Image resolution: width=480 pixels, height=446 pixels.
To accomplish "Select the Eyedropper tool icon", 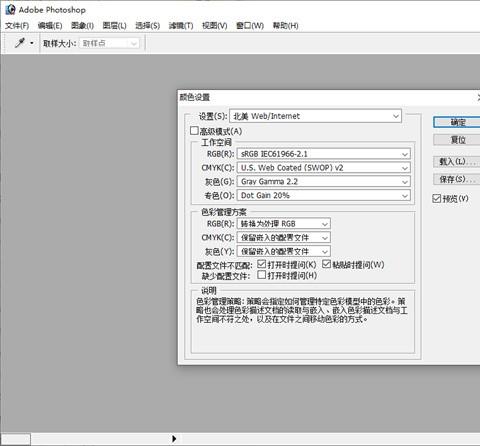I will [x=20, y=43].
